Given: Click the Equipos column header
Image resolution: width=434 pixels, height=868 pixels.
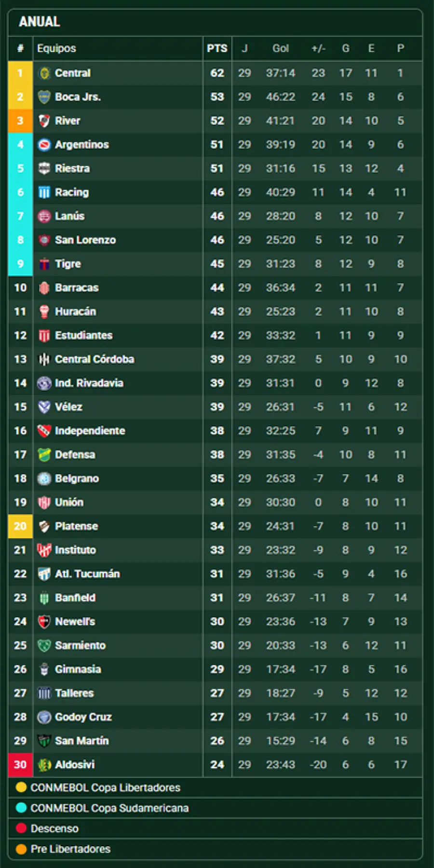Looking at the screenshot, I should (x=56, y=48).
